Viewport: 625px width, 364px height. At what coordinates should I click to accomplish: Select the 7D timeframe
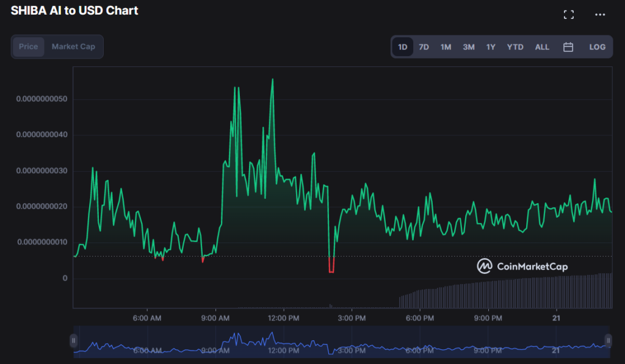424,46
